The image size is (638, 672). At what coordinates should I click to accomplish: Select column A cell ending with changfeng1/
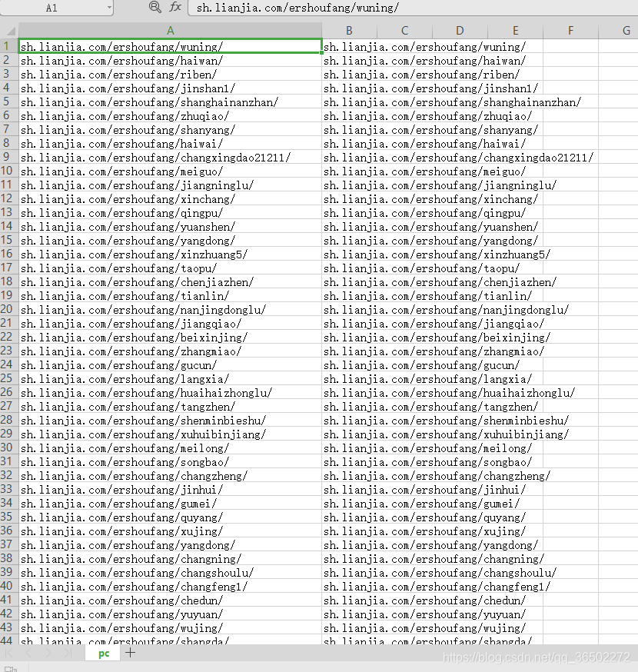pyautogui.click(x=170, y=586)
